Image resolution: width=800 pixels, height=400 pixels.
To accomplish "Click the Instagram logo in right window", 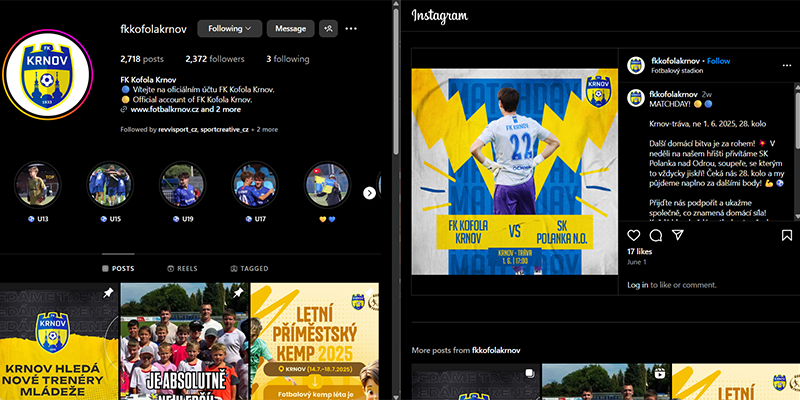I will click(439, 16).
